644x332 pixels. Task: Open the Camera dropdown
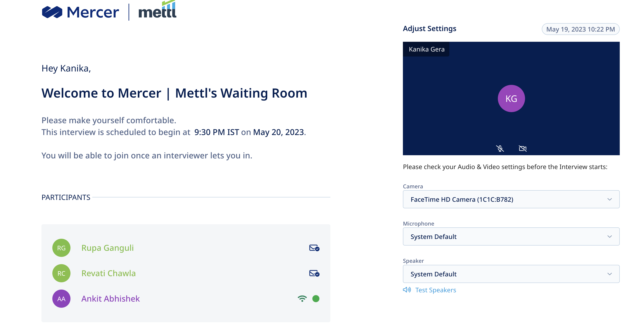coord(511,199)
